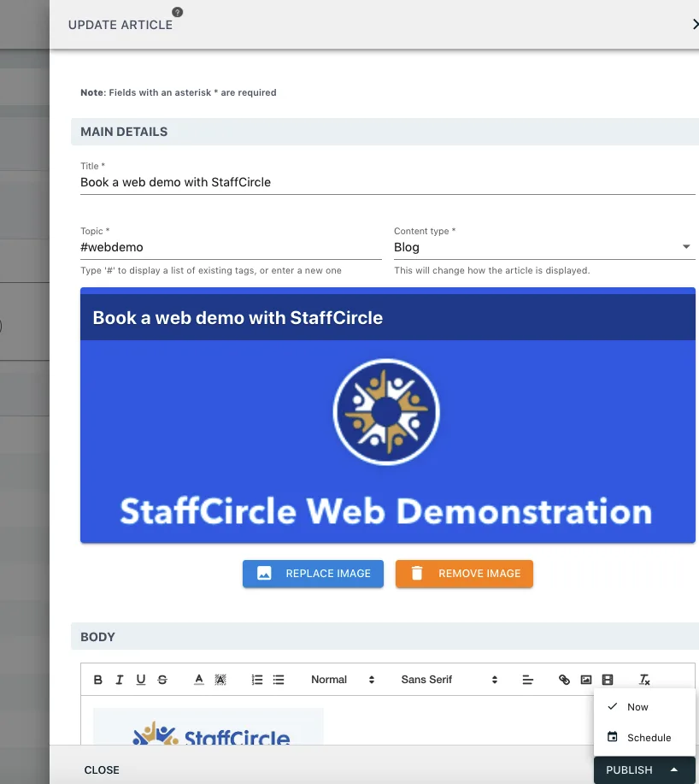Toggle italic formatting in the body editor
Screen dimensions: 699x784
[x=120, y=680]
